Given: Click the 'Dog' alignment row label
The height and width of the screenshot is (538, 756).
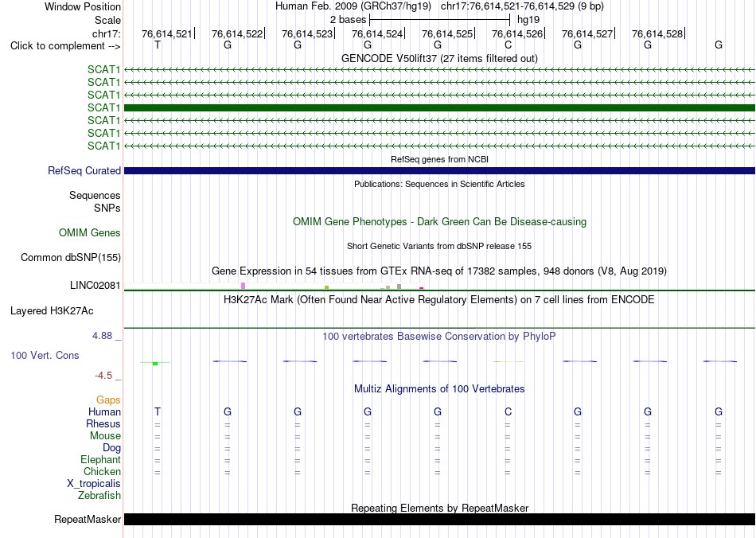Looking at the screenshot, I should click(111, 448).
